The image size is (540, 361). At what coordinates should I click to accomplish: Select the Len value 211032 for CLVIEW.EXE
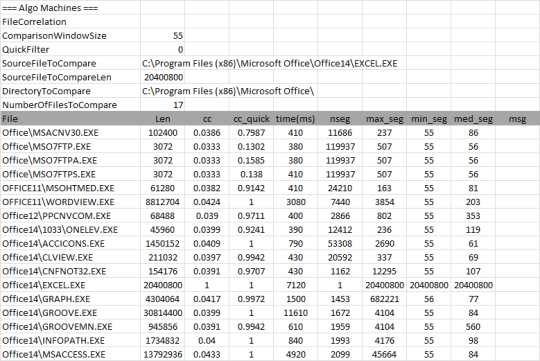coord(163,257)
